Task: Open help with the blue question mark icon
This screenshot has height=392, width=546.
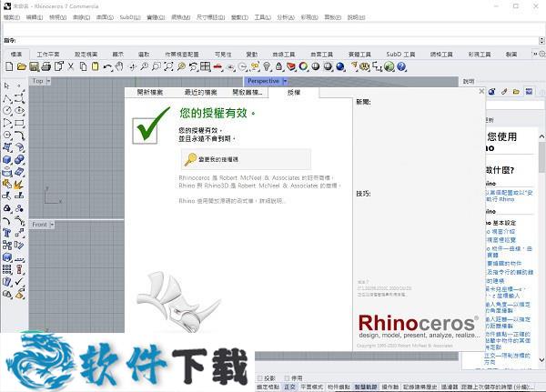Action: point(401,66)
